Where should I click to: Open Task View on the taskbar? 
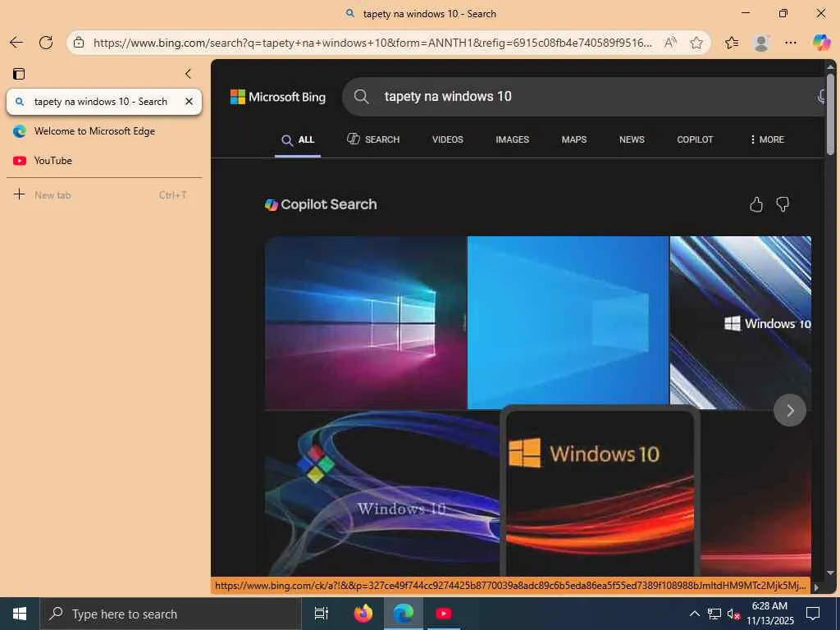[321, 614]
